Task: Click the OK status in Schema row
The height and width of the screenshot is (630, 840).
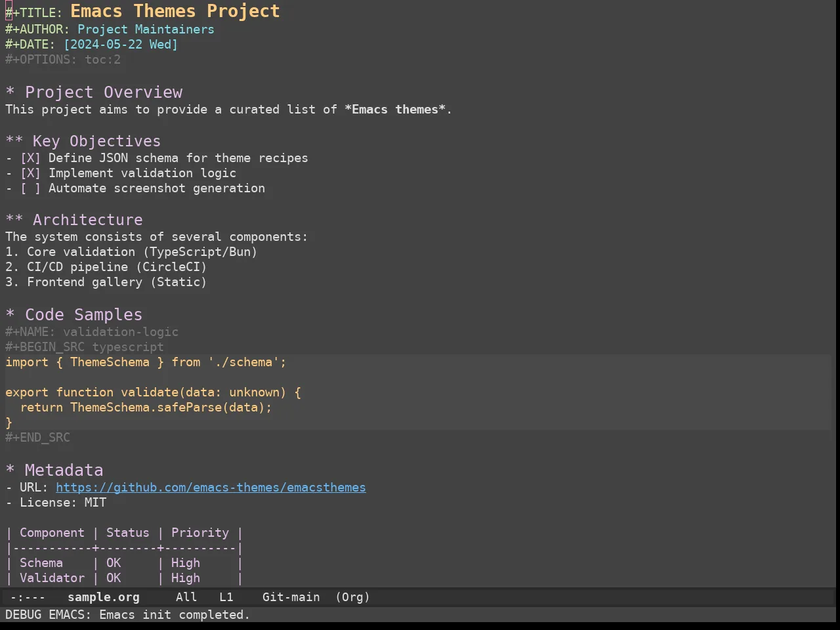Action: pos(114,563)
